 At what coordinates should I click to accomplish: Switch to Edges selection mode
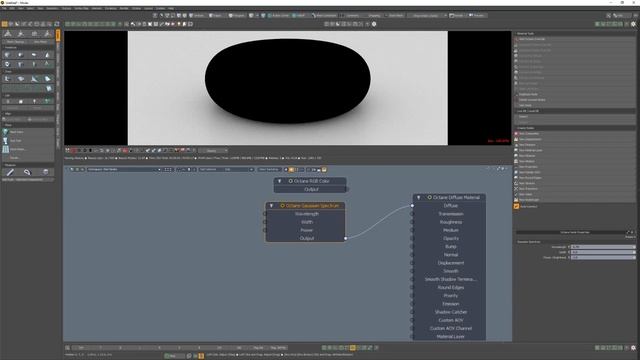[215, 16]
